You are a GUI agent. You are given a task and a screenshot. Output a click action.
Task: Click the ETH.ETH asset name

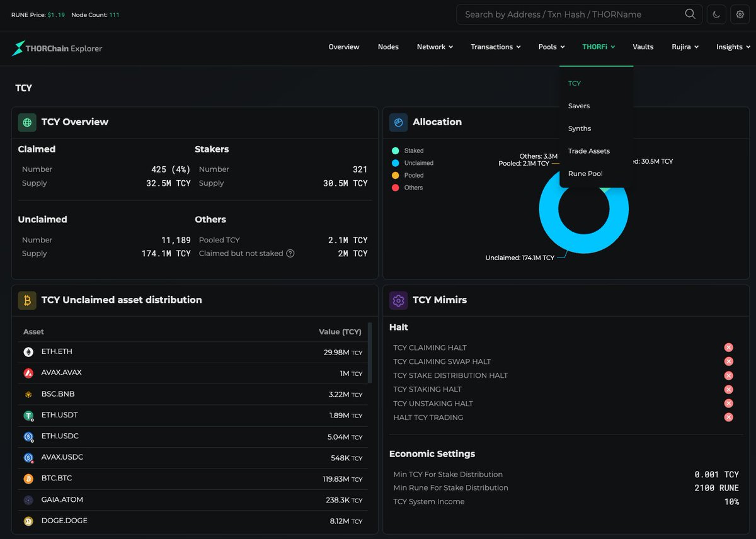[x=57, y=351]
